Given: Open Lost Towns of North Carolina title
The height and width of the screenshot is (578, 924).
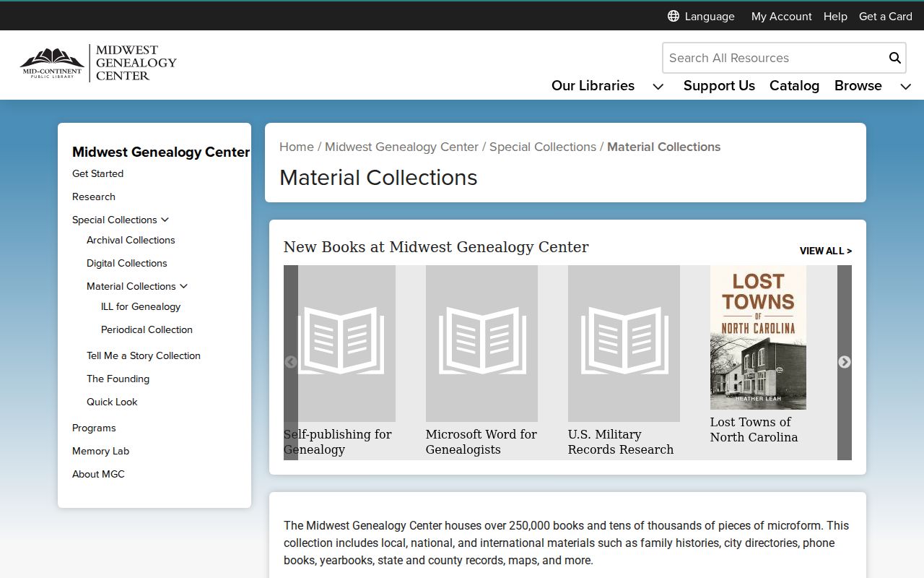Looking at the screenshot, I should (x=754, y=429).
